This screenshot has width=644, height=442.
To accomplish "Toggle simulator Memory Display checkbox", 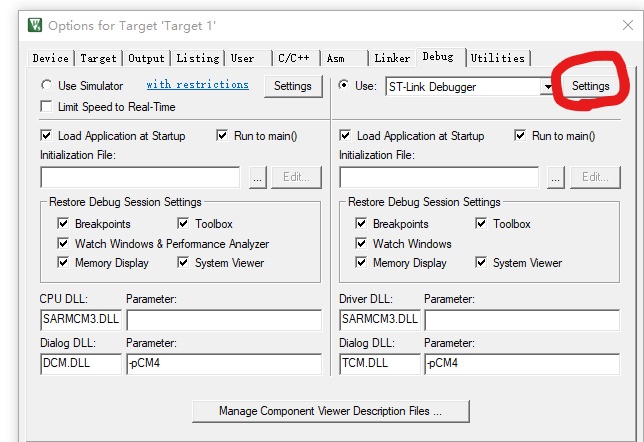I will pos(63,262).
